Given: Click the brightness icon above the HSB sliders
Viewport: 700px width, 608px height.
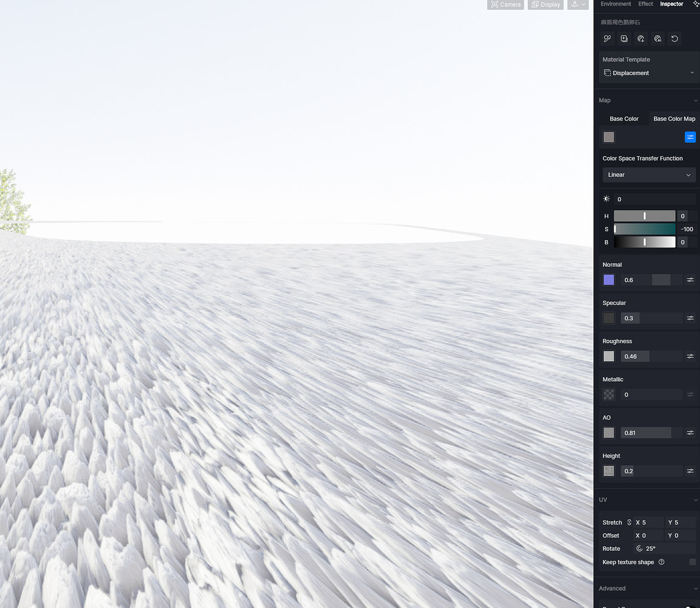Looking at the screenshot, I should tap(606, 199).
